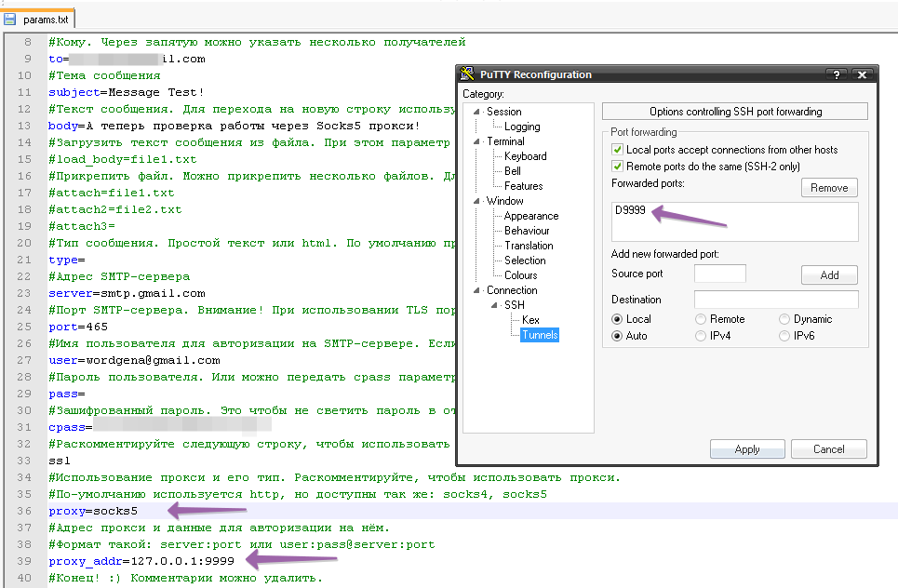898x588 pixels.
Task: Collapse the Terminal tree node arrow
Action: [x=476, y=141]
